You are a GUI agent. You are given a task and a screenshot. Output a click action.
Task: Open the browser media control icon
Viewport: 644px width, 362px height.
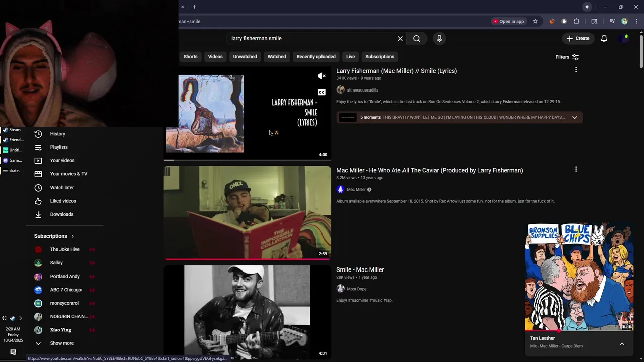(612, 21)
